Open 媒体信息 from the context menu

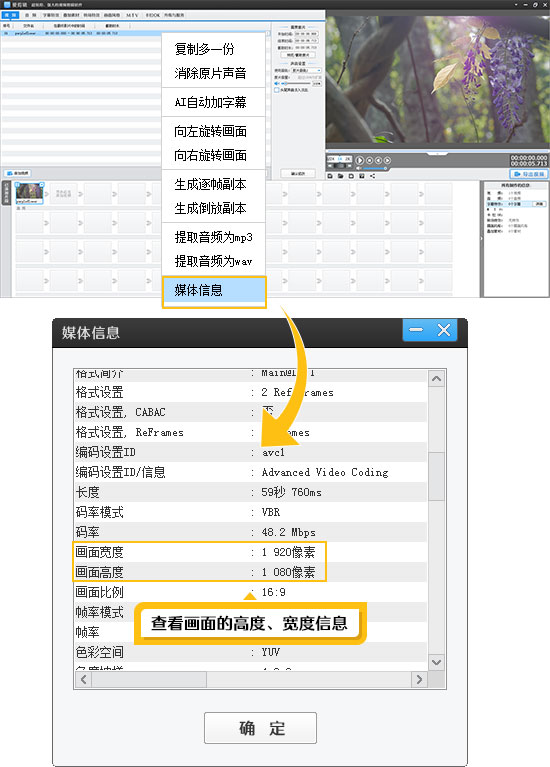click(x=214, y=290)
